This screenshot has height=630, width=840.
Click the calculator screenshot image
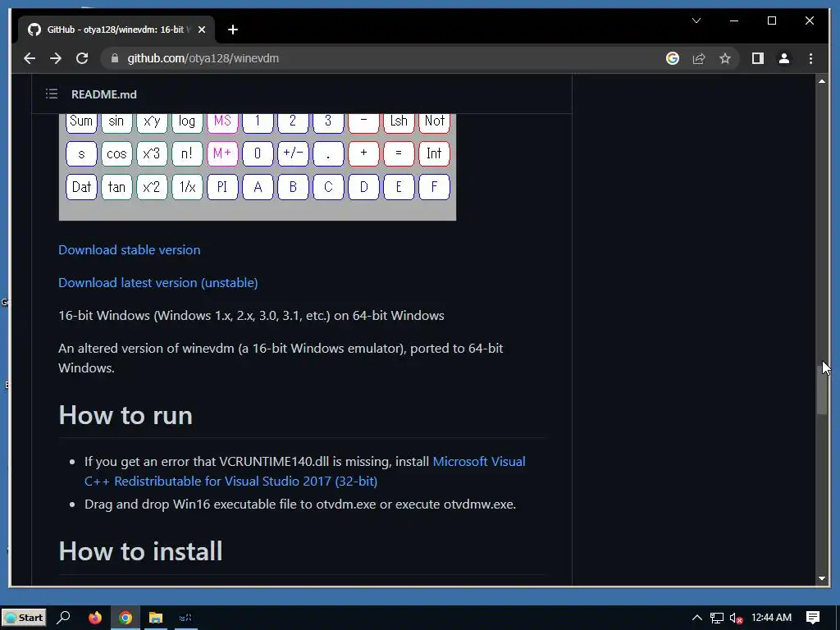tap(257, 167)
